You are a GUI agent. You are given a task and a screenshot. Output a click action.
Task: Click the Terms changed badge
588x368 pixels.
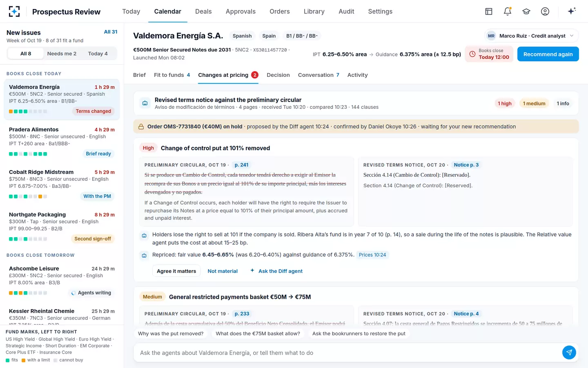(93, 111)
